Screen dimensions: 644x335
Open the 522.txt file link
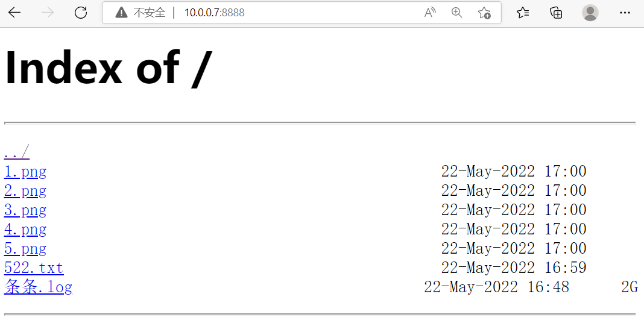click(33, 268)
